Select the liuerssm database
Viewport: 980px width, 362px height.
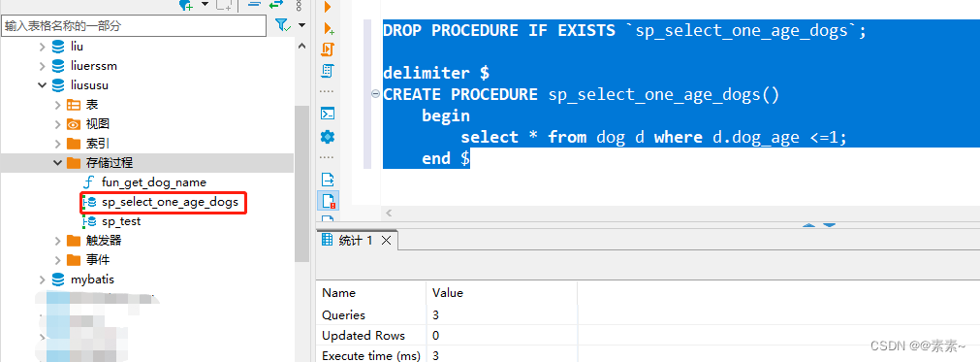pyautogui.click(x=94, y=66)
